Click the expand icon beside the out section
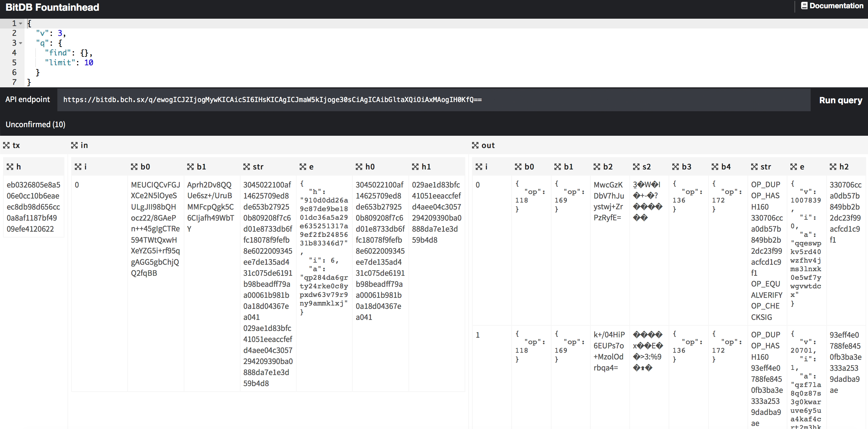Image resolution: width=868 pixels, height=429 pixels. pyautogui.click(x=475, y=145)
